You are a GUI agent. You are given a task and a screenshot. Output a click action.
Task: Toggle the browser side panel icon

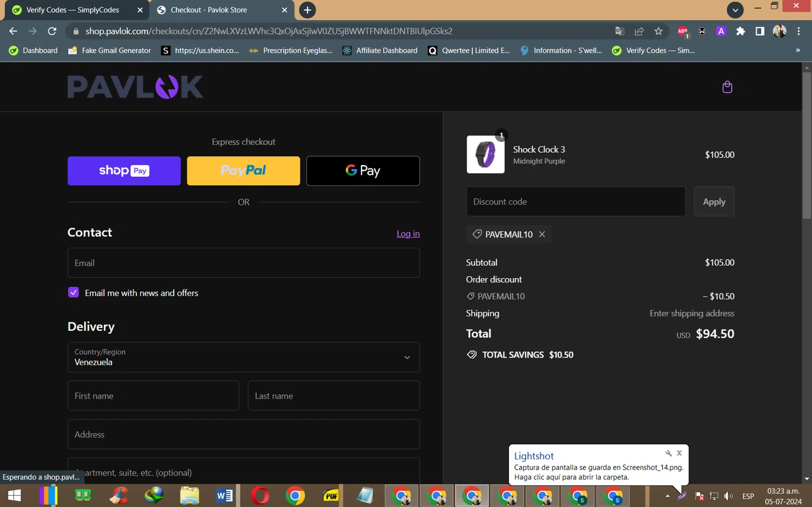click(760, 31)
